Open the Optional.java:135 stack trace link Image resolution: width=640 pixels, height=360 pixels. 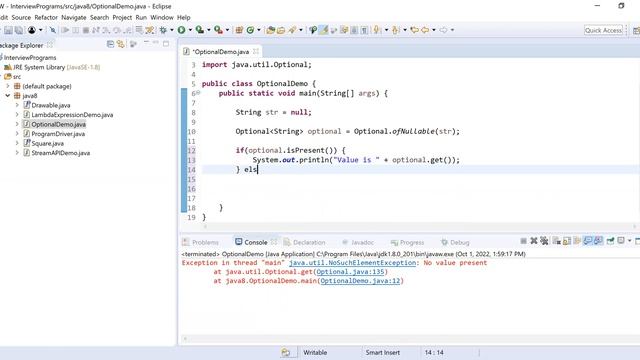tap(350, 272)
